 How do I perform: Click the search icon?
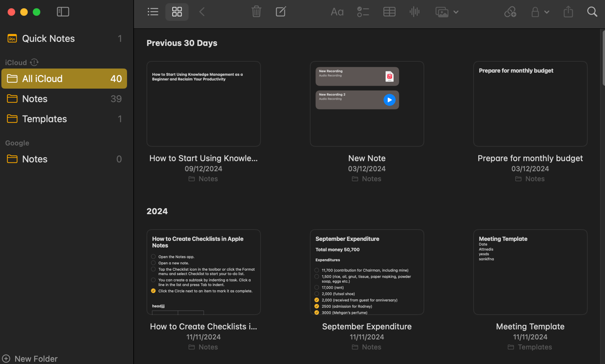(x=592, y=12)
